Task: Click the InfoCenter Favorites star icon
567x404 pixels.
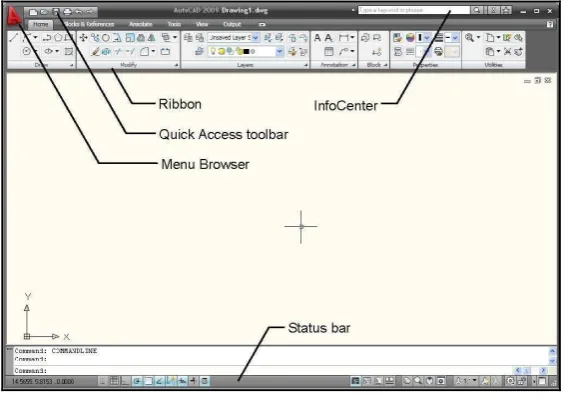Action: [x=507, y=10]
